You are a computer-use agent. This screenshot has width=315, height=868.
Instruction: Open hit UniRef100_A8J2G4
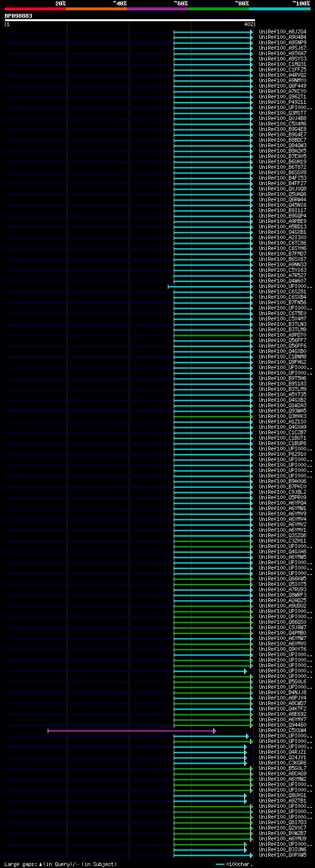(283, 32)
